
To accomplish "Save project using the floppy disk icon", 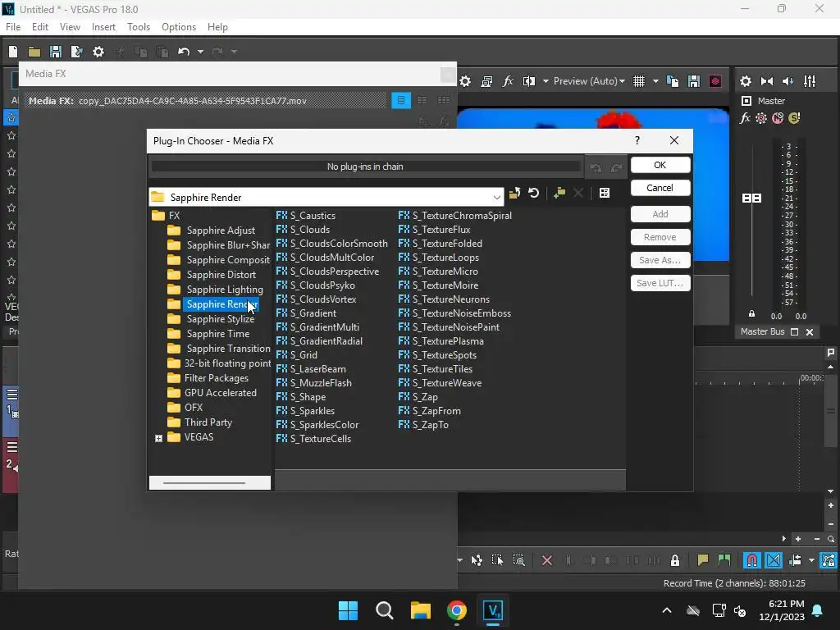I will pos(55,52).
